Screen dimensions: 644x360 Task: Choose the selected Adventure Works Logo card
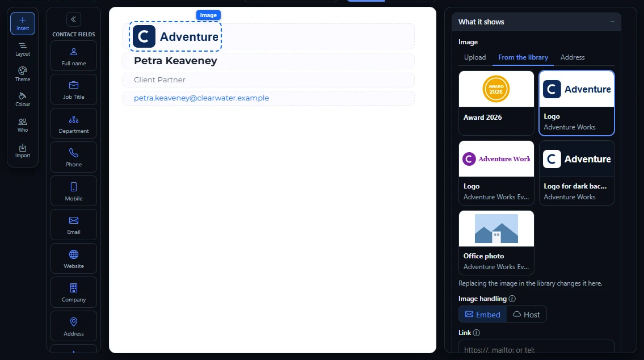coord(576,103)
